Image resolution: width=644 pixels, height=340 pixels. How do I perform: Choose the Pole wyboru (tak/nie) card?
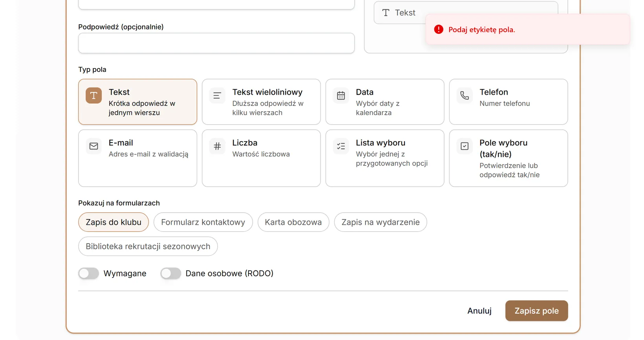[509, 158]
